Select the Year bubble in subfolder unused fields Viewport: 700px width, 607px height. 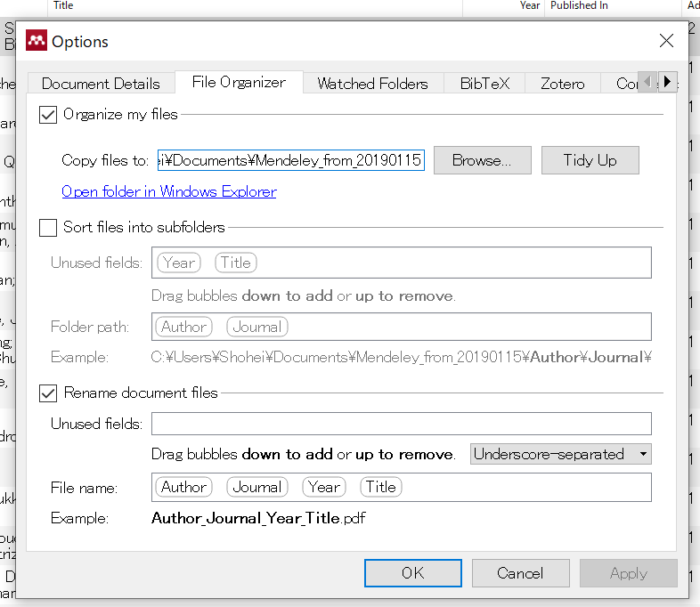tap(179, 263)
